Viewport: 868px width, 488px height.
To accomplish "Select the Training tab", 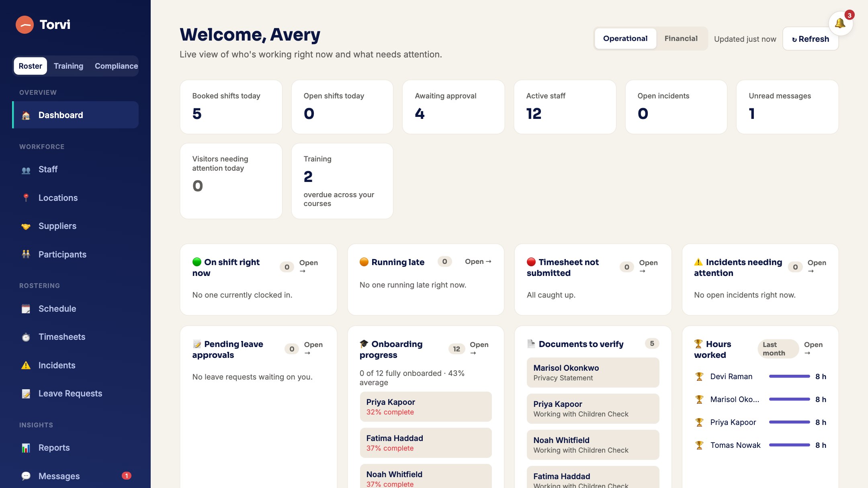I will tap(69, 66).
